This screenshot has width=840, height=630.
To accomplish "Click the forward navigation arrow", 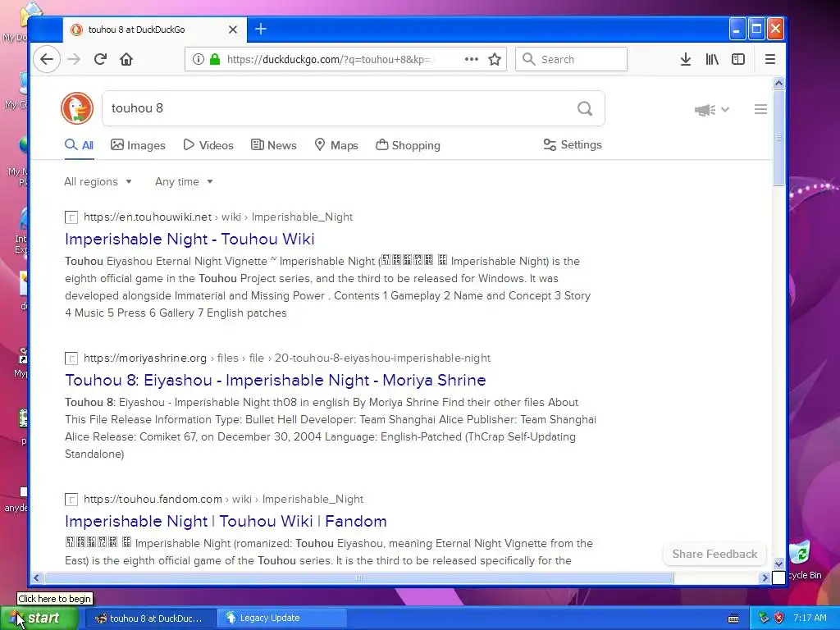I will coord(74,59).
